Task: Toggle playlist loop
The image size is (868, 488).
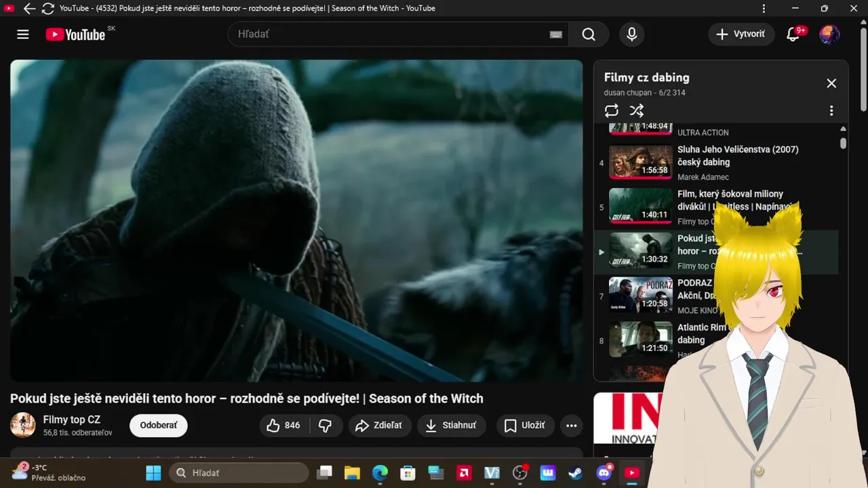Action: point(612,110)
